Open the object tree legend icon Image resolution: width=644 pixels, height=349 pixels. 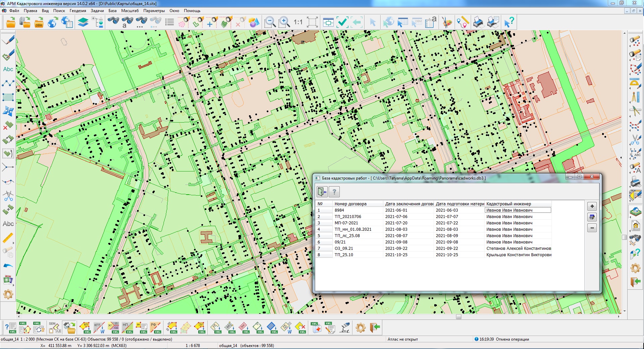coord(98,22)
